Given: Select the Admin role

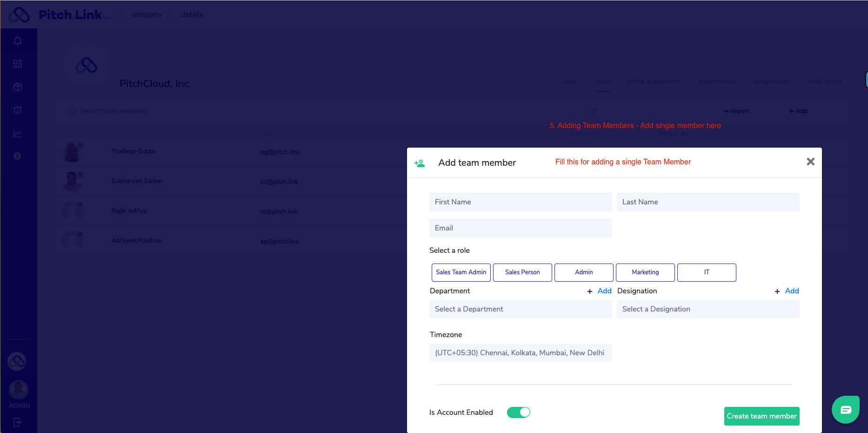Looking at the screenshot, I should point(584,272).
